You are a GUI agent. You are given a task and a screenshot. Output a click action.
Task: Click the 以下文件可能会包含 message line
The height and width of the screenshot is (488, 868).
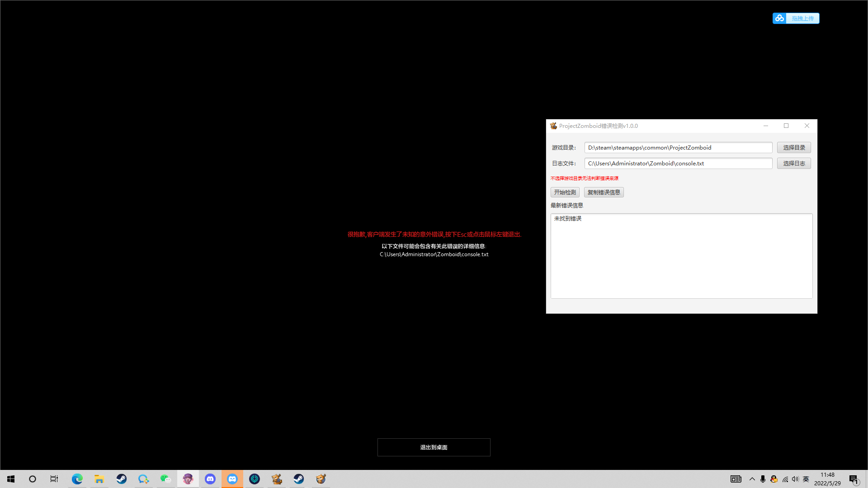[x=434, y=246]
